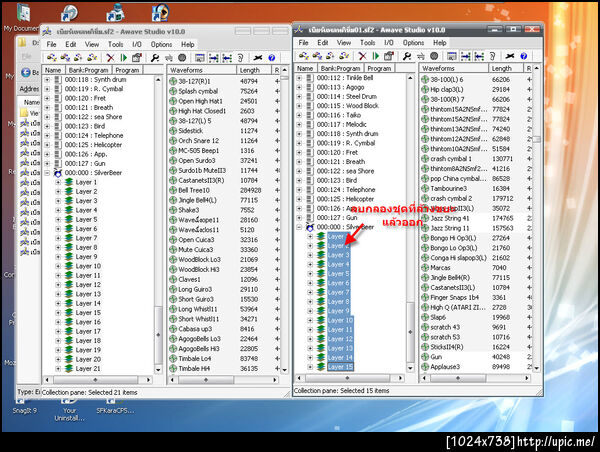
Task: Click Waveforms column header in left window
Action: click(202, 70)
